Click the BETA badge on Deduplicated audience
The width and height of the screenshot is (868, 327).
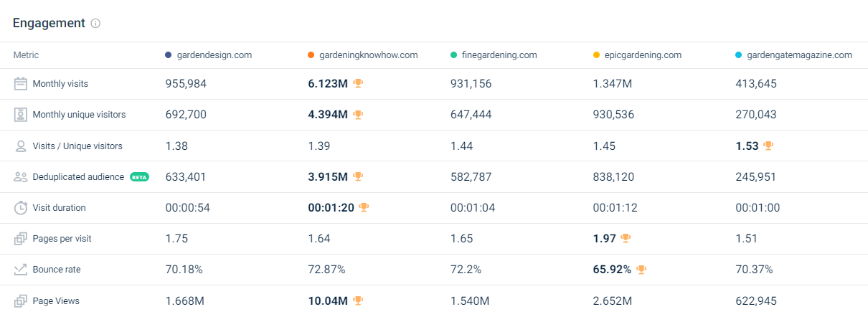[x=139, y=177]
